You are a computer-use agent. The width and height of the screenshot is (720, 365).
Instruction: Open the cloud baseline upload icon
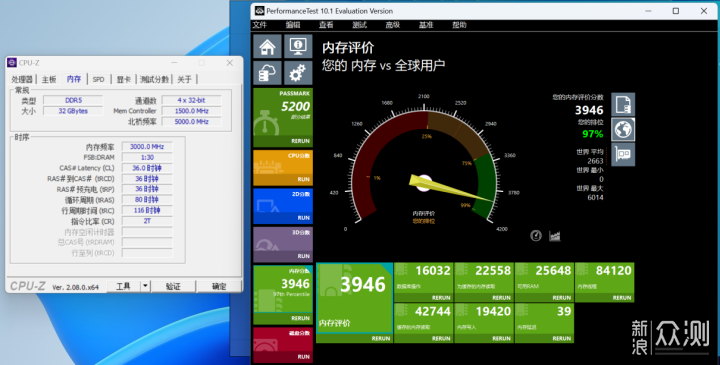[x=267, y=73]
